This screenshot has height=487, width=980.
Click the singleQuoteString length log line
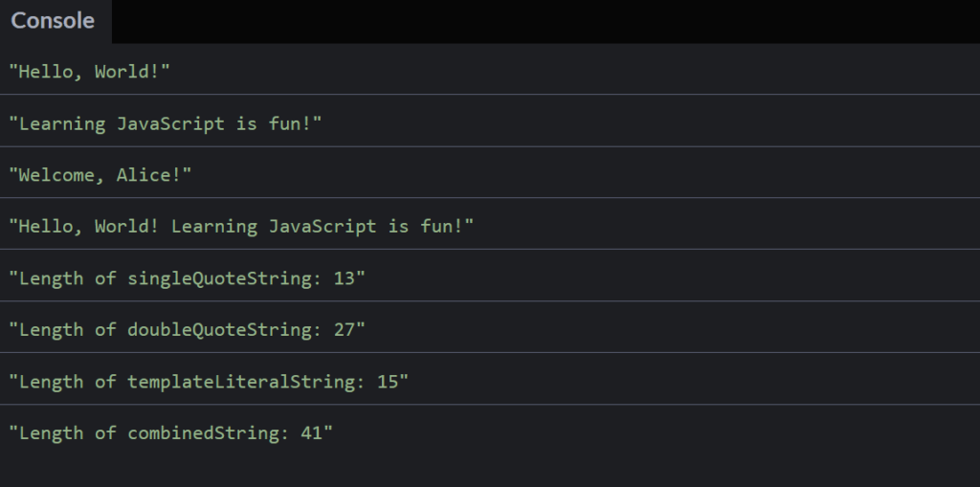(187, 278)
